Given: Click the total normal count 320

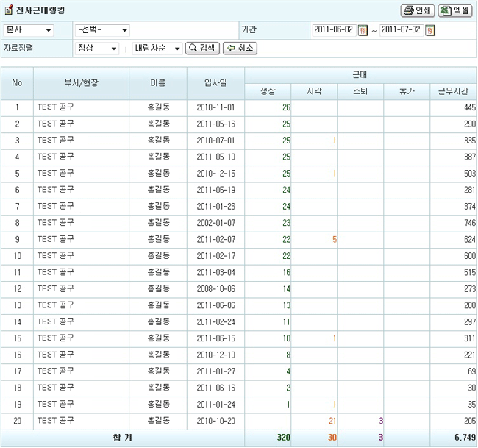Looking at the screenshot, I should point(284,438).
